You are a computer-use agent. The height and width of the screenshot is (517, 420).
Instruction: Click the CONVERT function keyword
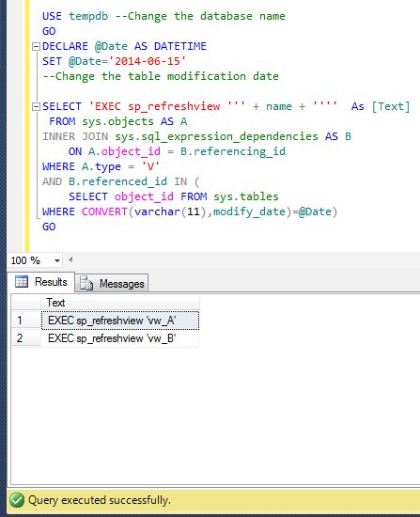click(x=104, y=211)
